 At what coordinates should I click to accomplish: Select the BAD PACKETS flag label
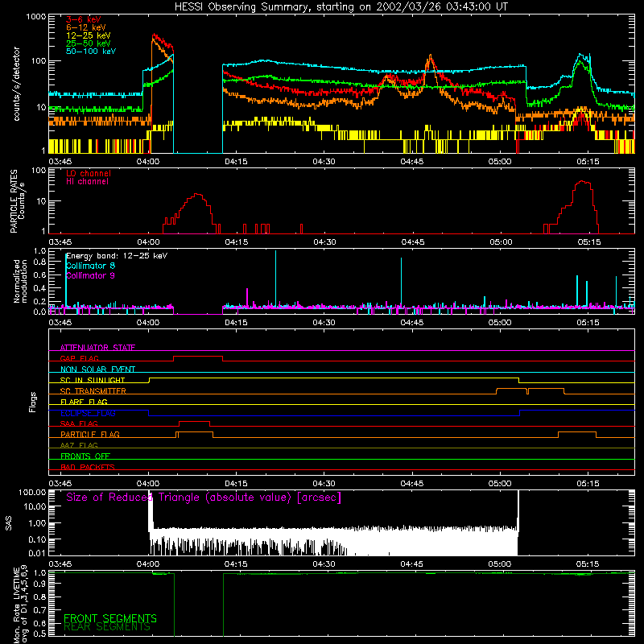tap(88, 467)
